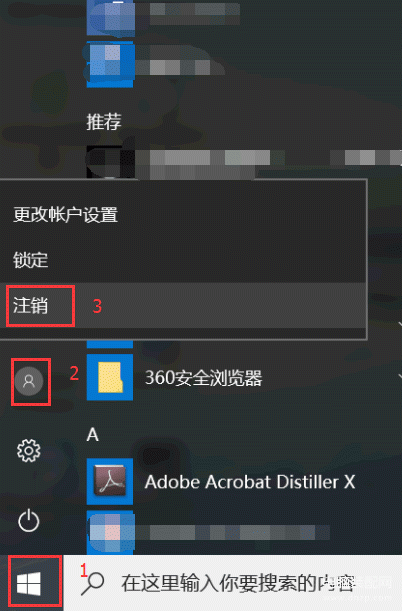402x611 pixels.
Task: Click the 360安全浏览器 folder icon
Action: point(110,377)
